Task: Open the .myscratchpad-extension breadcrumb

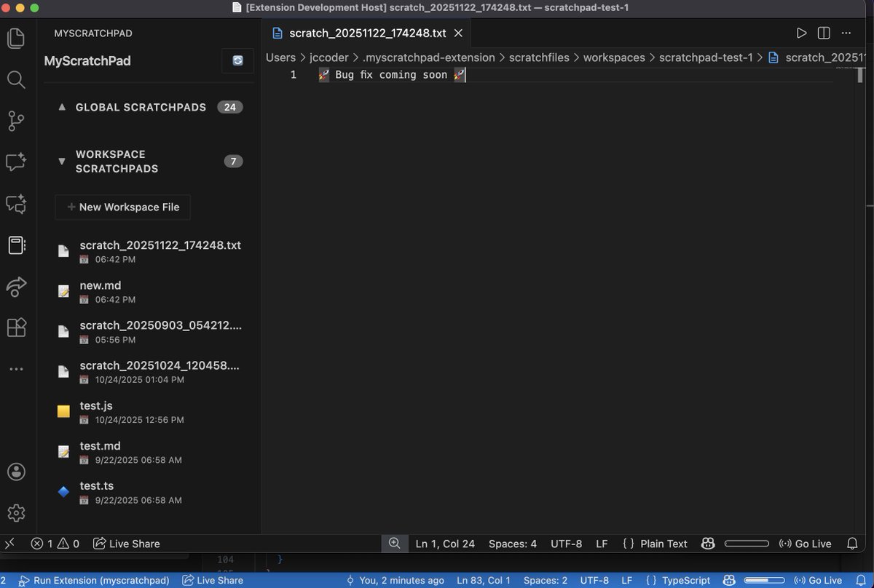Action: (x=429, y=57)
